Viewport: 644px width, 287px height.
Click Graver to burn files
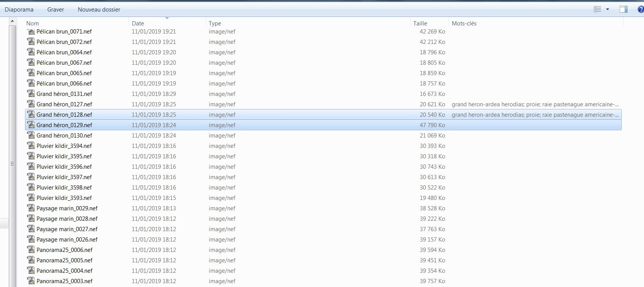pyautogui.click(x=55, y=9)
